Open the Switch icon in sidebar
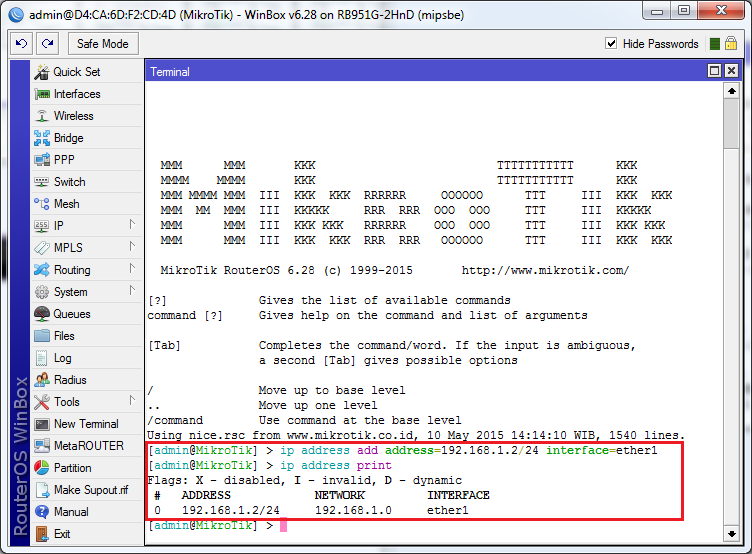 [42, 182]
